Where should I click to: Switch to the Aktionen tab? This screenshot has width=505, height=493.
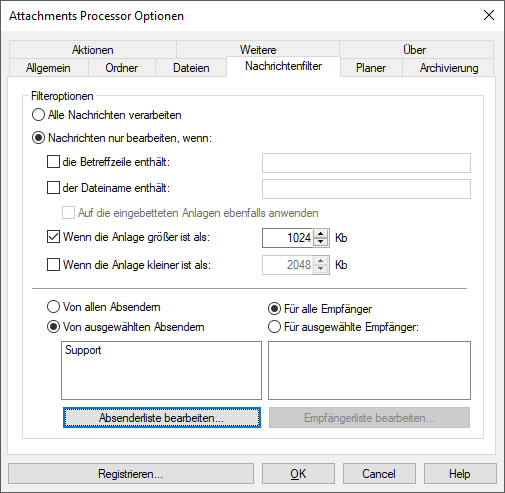(93, 50)
